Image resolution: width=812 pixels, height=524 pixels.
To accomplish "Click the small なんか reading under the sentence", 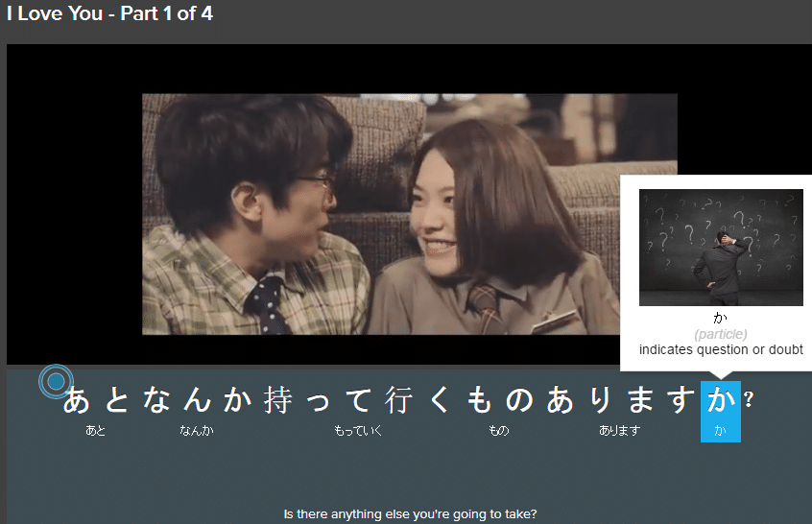I will click(196, 431).
